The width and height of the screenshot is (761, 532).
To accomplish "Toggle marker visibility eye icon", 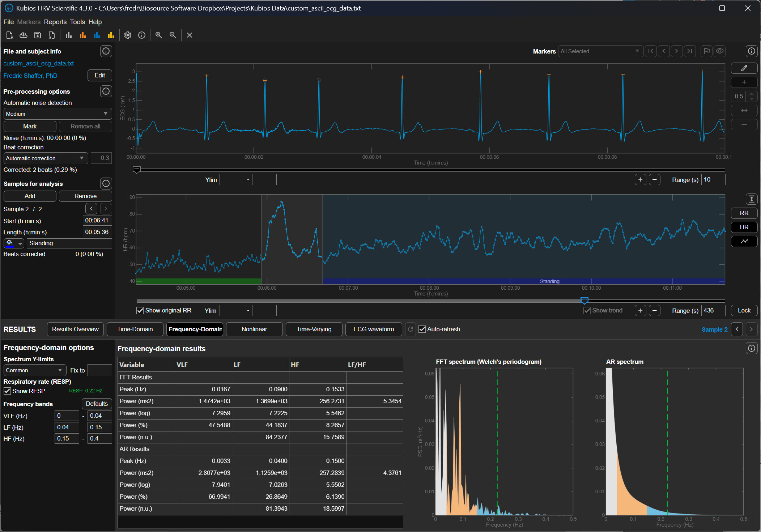I will [720, 51].
